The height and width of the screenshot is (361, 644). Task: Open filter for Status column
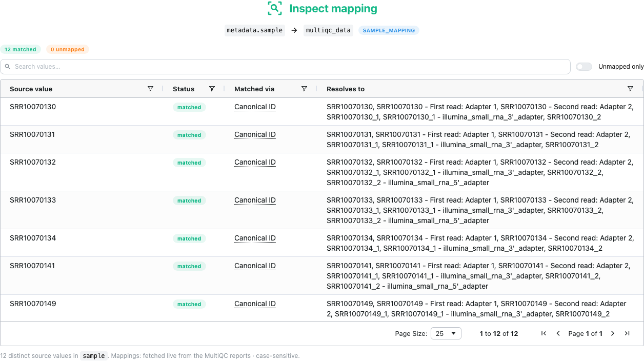(212, 89)
